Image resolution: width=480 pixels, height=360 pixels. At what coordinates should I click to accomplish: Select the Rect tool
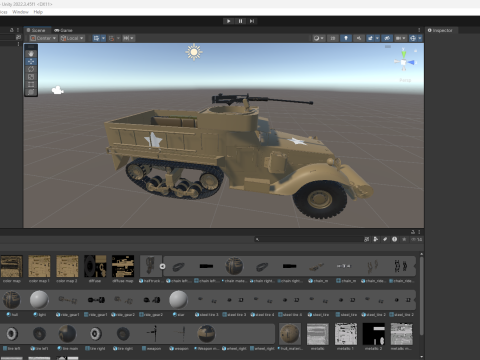click(31, 84)
